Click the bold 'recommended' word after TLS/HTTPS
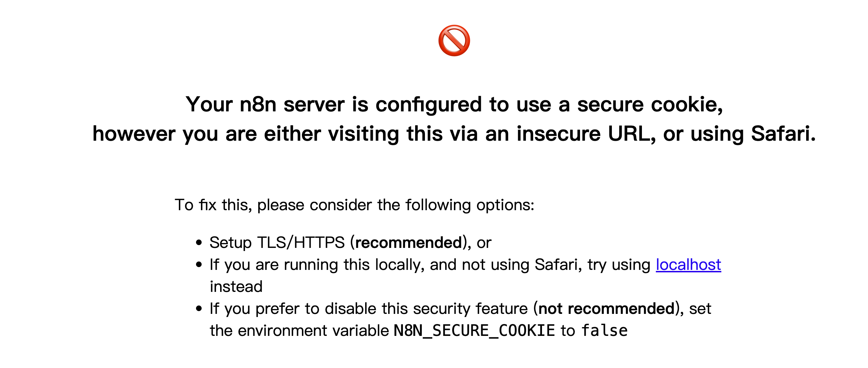 [x=408, y=243]
